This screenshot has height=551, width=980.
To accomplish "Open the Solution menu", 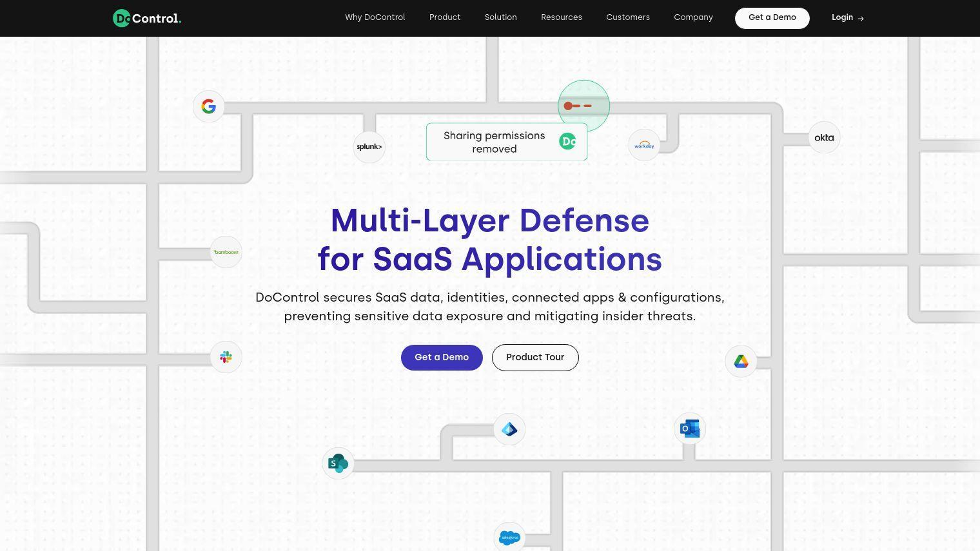I will [x=501, y=17].
